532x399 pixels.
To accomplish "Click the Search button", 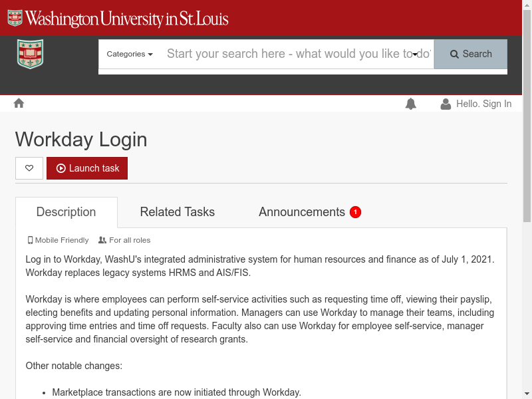I will pos(471,54).
